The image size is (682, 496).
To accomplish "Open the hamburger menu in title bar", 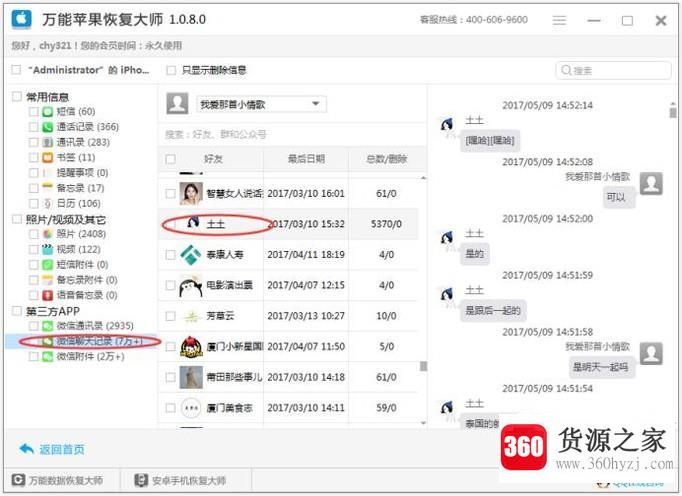I will [x=559, y=20].
